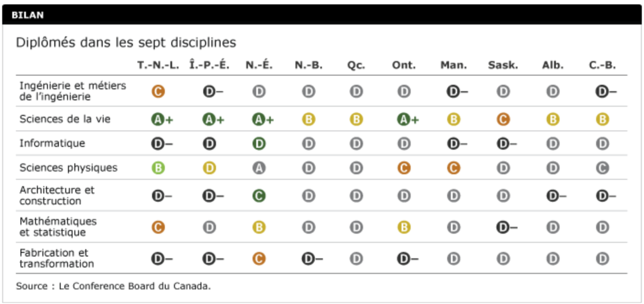Click the Informatique row label
The height and width of the screenshot is (304, 644).
click(52, 144)
